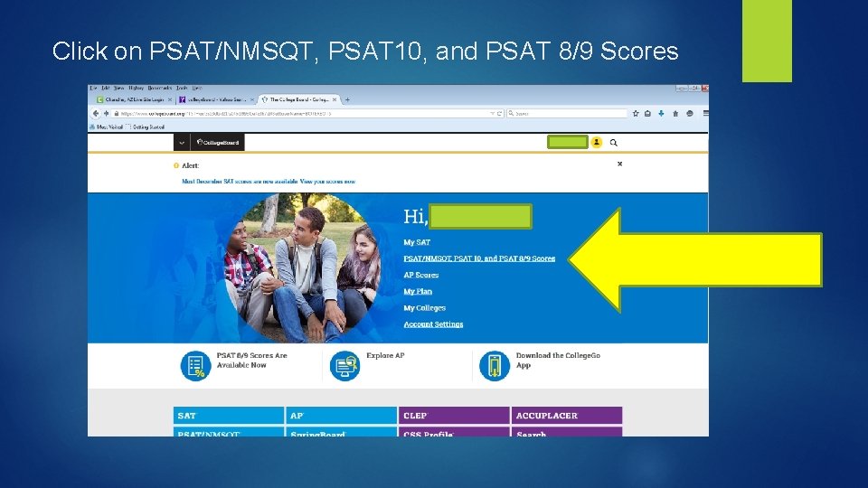Click the magnifier search icon on CollegeBoard header
Screen dimensions: 868x488
point(613,143)
